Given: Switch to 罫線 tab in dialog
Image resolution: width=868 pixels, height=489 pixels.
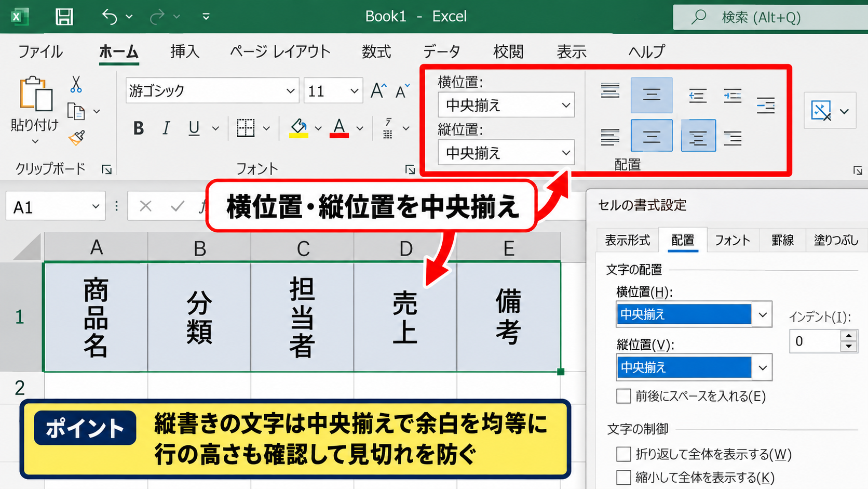Looking at the screenshot, I should point(782,240).
